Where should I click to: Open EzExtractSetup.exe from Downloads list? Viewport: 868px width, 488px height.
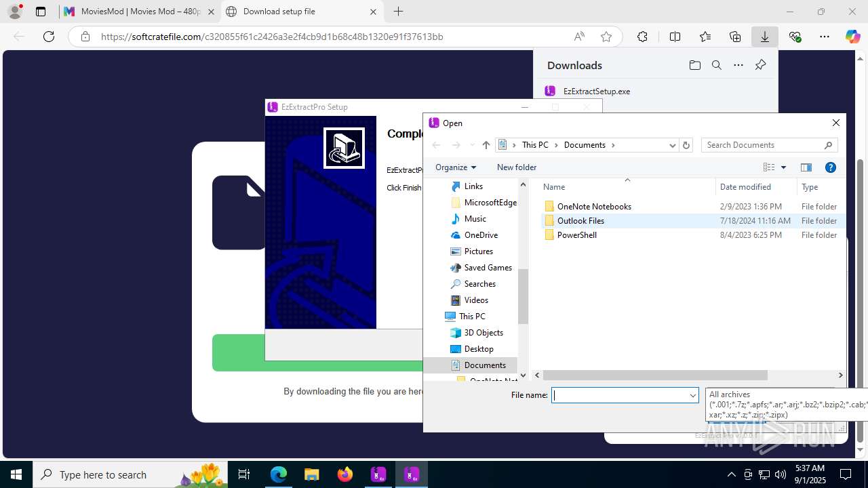click(x=596, y=91)
